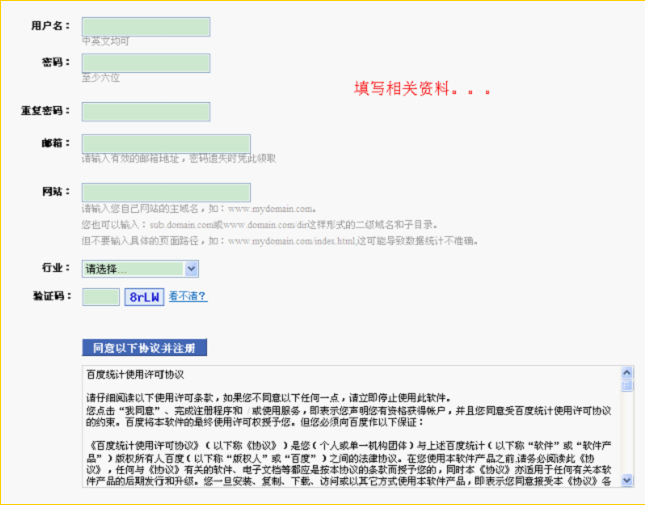
Task: Click the 行业 dropdown arrow button
Action: 191,269
